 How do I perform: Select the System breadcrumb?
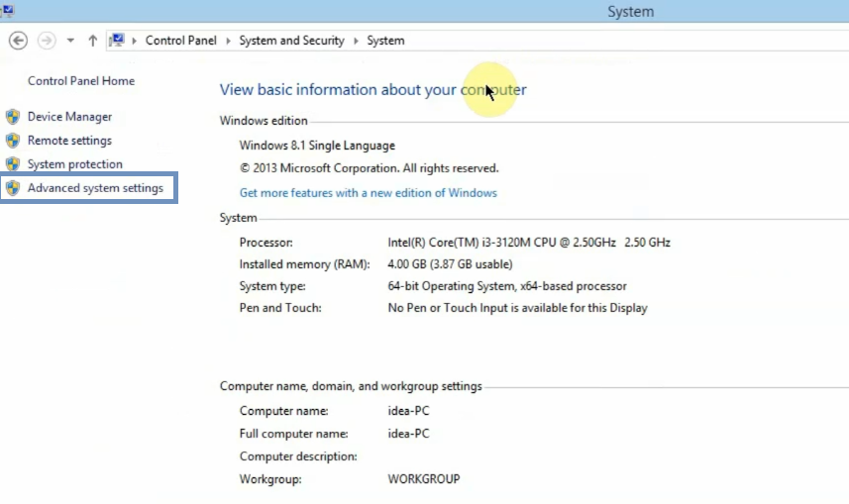pyautogui.click(x=385, y=41)
